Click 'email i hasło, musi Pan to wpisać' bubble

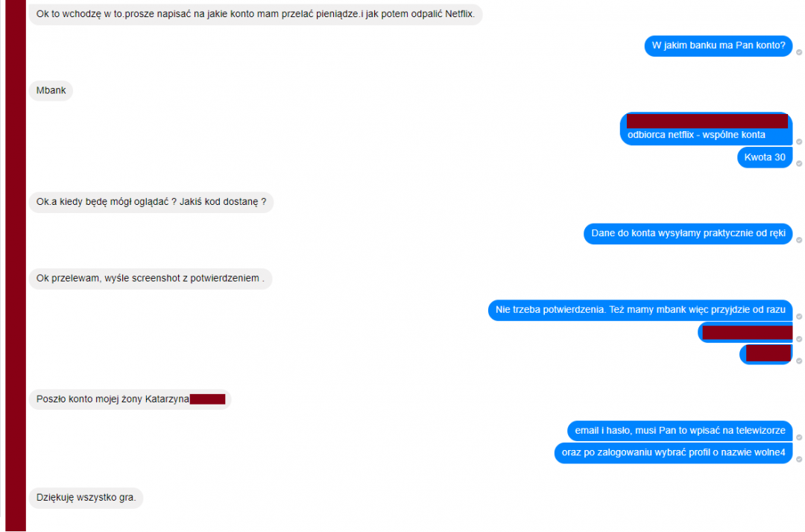[x=680, y=431]
